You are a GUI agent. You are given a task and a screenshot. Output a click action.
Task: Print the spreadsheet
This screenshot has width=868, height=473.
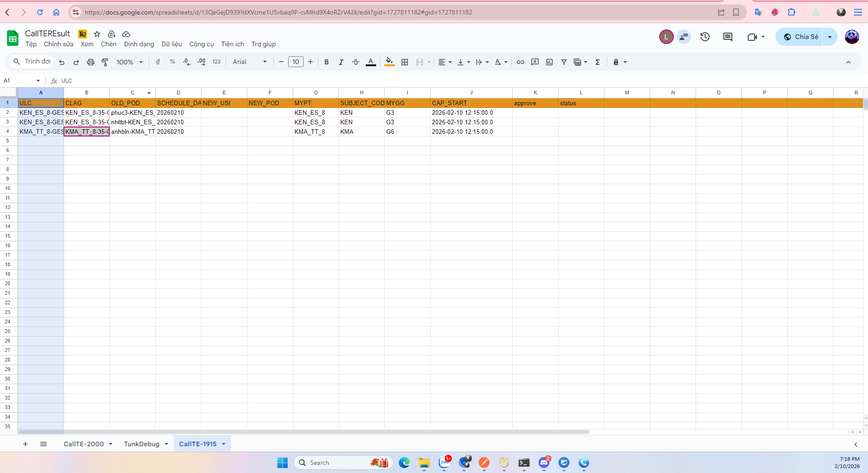click(x=91, y=62)
